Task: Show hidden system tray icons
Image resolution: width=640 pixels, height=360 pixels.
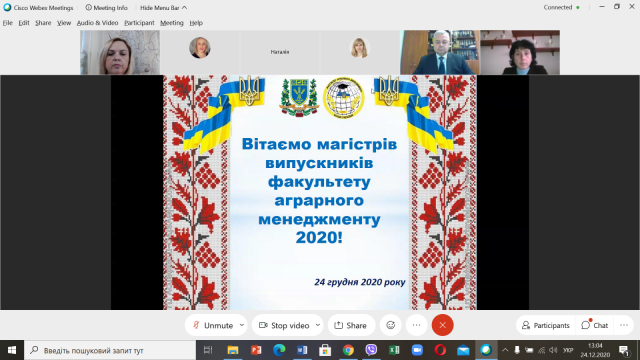Action: click(x=505, y=350)
